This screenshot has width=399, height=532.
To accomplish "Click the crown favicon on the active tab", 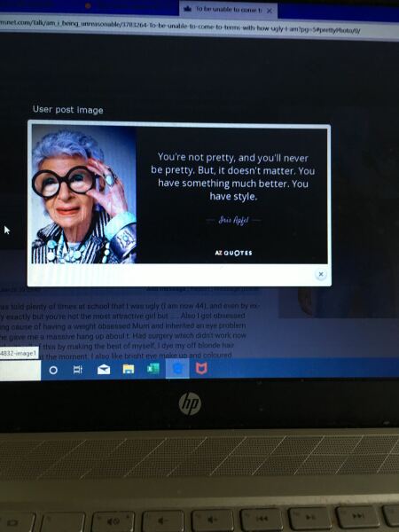I will pos(187,9).
